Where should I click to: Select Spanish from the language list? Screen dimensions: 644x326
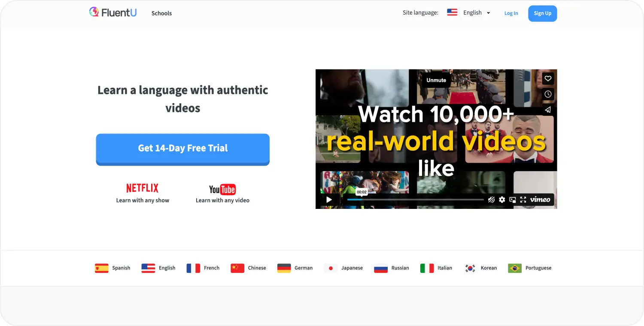(112, 268)
